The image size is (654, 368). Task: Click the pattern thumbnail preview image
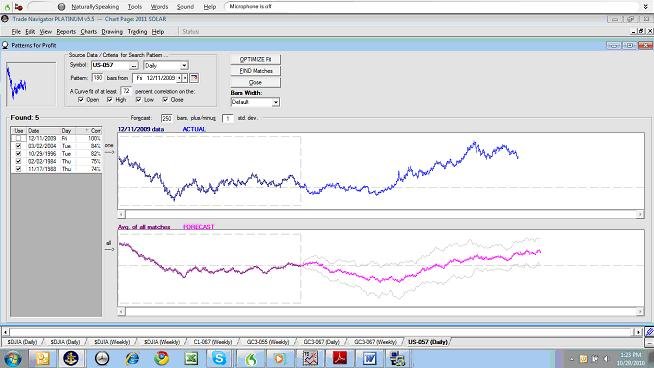pyautogui.click(x=31, y=84)
